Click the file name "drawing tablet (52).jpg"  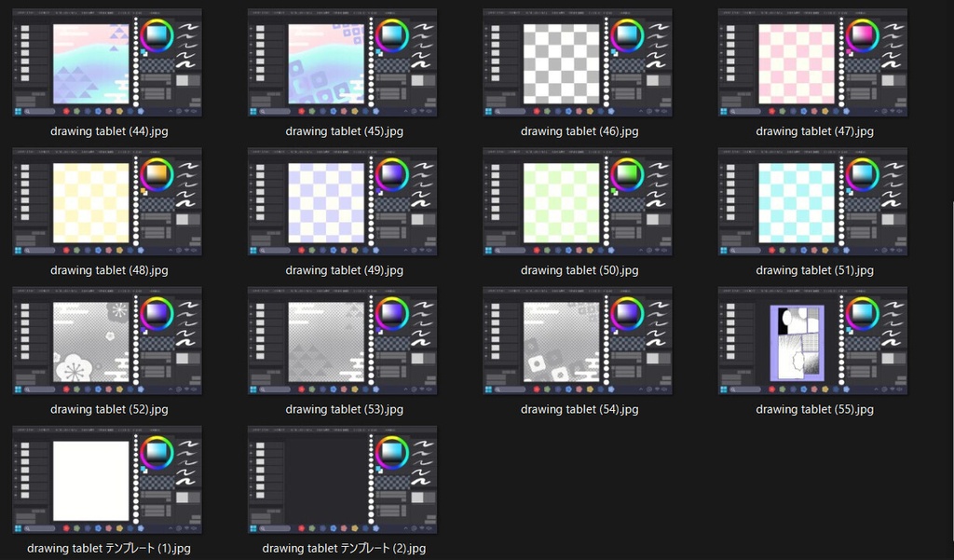click(109, 410)
